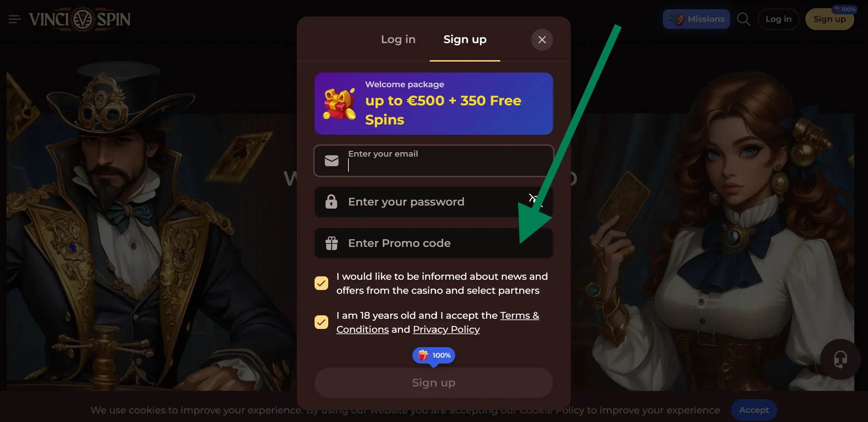Click the envelope icon in email field

click(x=331, y=161)
